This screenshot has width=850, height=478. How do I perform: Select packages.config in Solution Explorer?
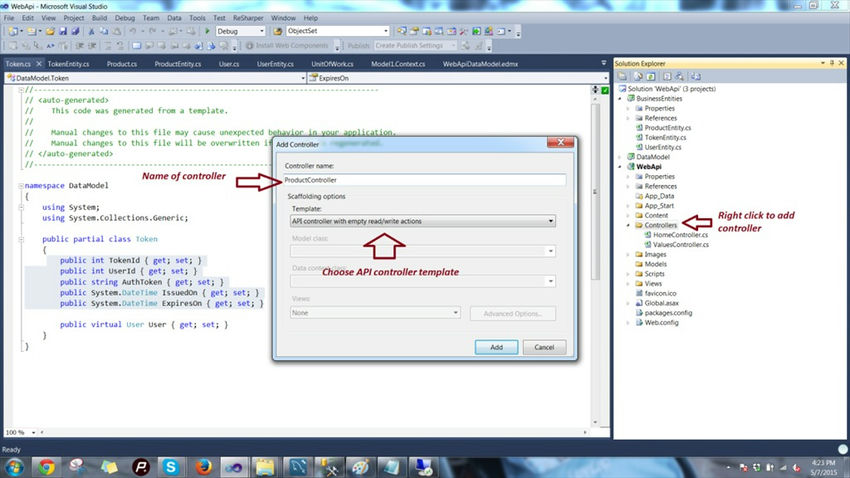click(x=668, y=313)
